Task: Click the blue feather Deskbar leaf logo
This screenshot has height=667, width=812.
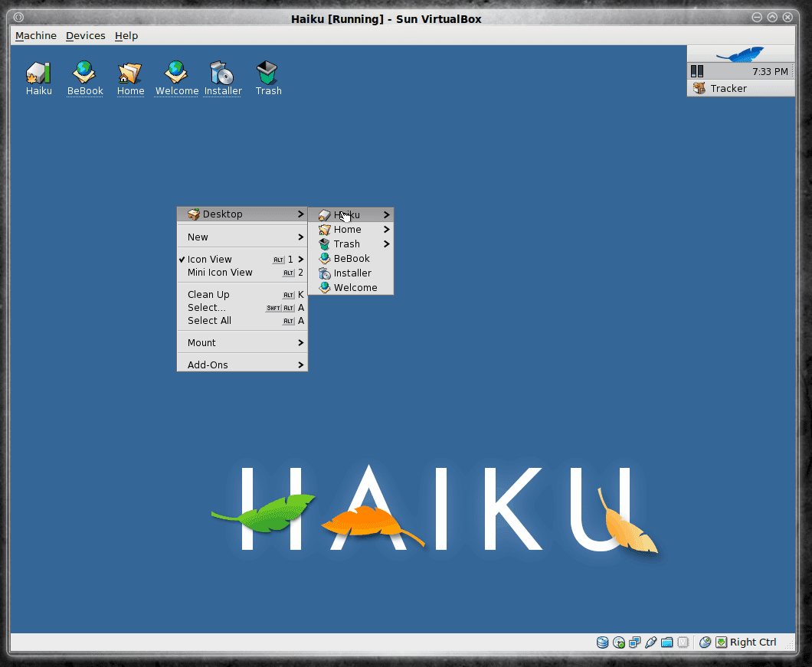Action: [740, 54]
